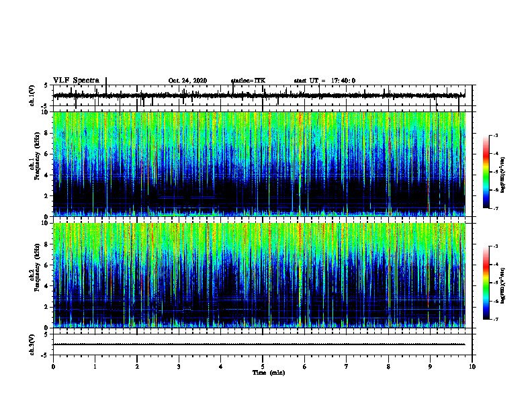Click the flat ch.3 voltage trace

259,345
